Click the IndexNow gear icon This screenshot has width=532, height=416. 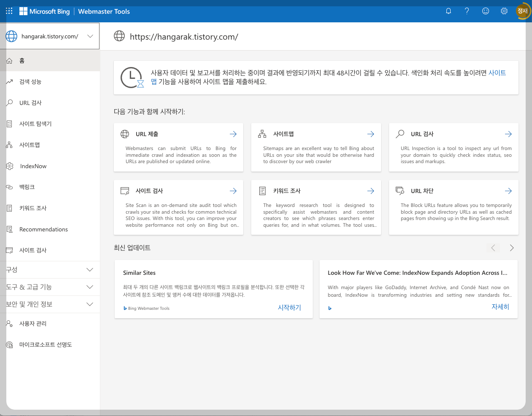(x=9, y=166)
